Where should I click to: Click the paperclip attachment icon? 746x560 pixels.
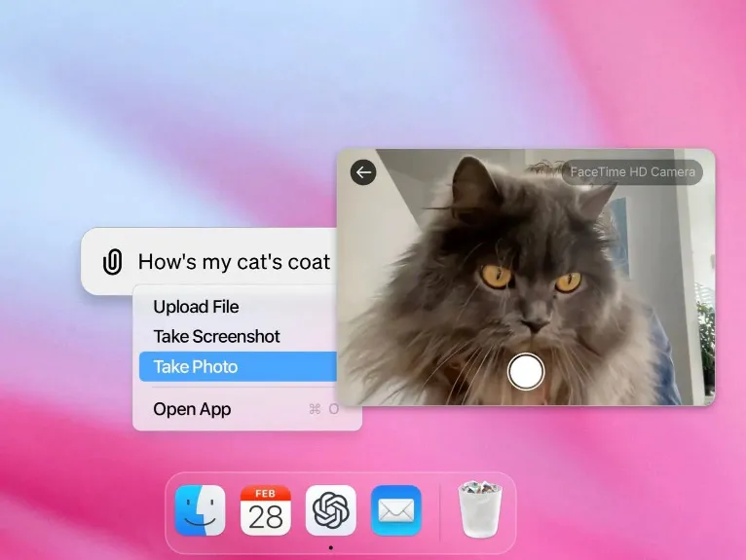coord(113,262)
